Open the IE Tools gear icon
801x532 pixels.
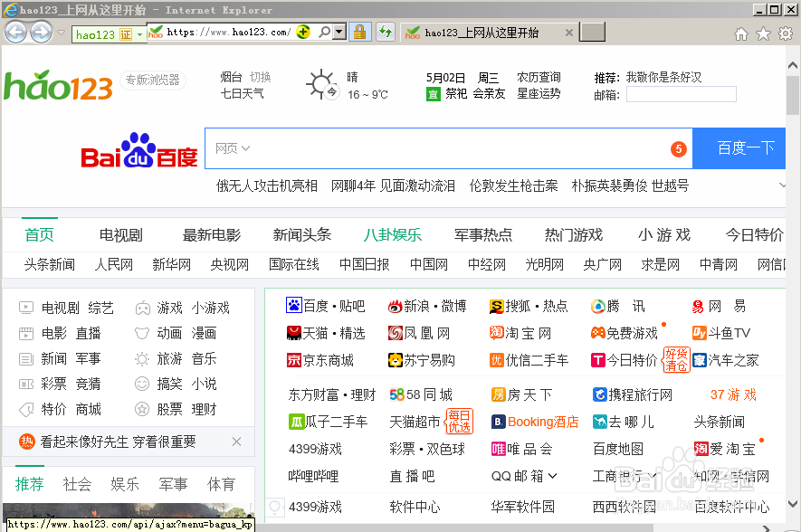(786, 33)
